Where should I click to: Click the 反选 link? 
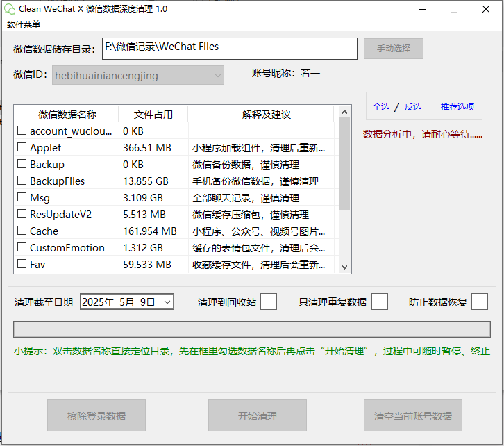click(x=413, y=107)
